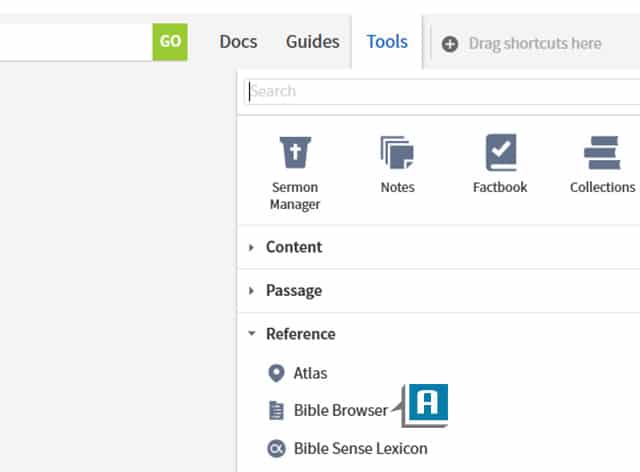Select the Tools menu tab
Viewport: 640px width, 472px height.
(x=387, y=42)
